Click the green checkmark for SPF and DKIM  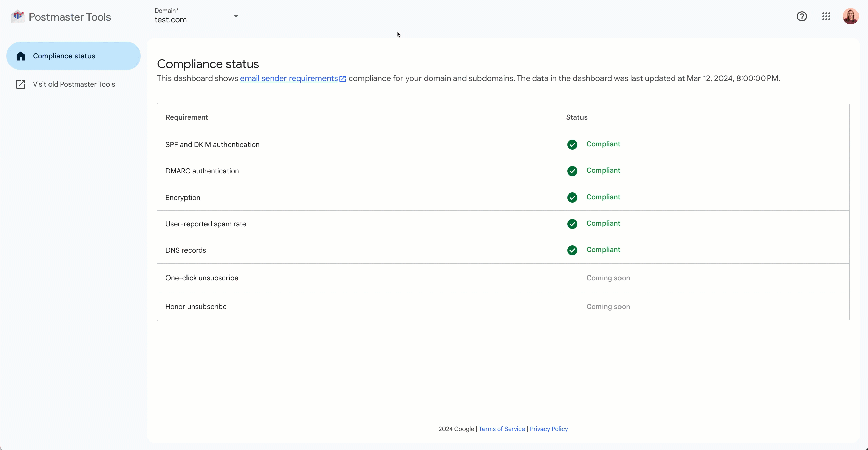coord(572,145)
